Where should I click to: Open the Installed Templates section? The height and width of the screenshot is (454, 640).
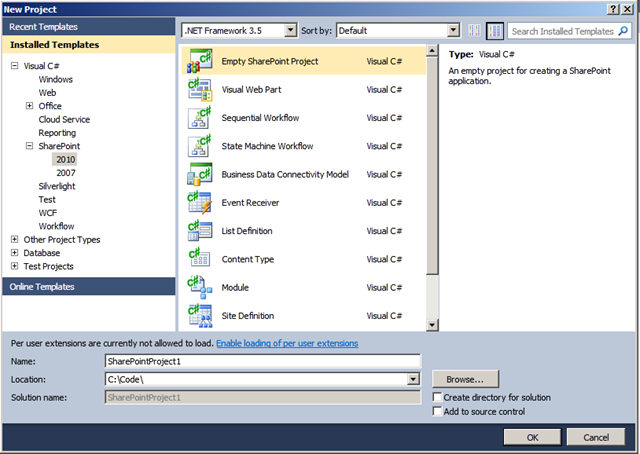coord(89,45)
